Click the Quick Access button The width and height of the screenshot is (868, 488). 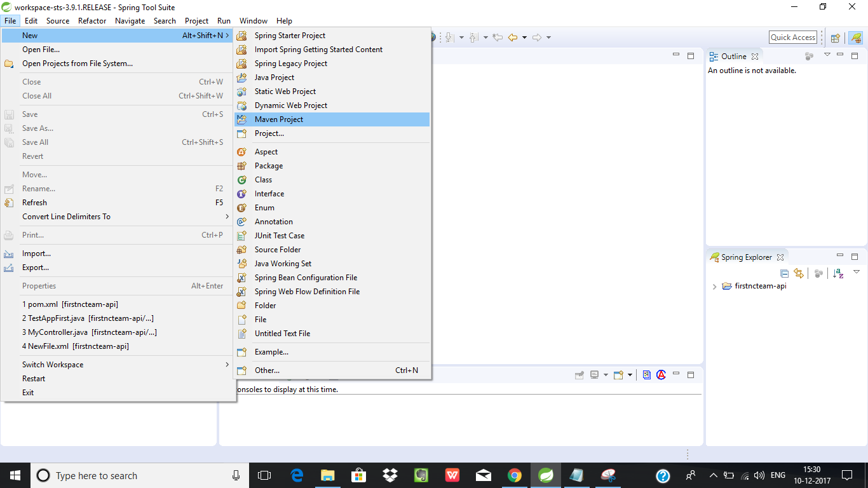click(792, 37)
